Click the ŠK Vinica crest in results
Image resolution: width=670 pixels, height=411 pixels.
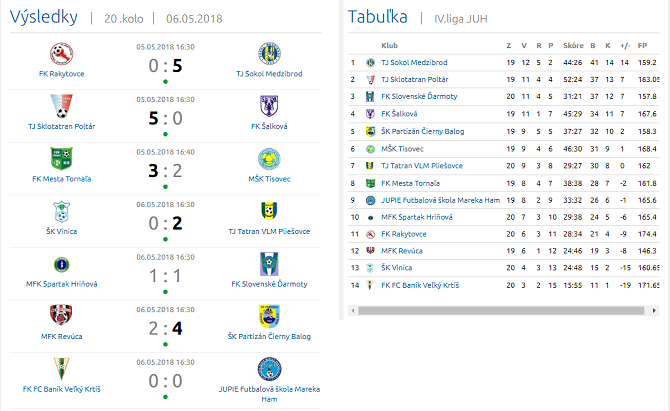62,211
